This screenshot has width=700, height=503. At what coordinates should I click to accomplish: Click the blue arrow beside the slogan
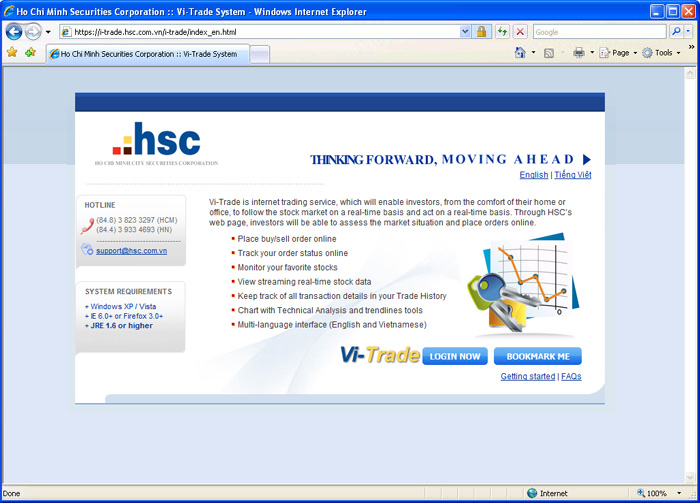click(587, 159)
